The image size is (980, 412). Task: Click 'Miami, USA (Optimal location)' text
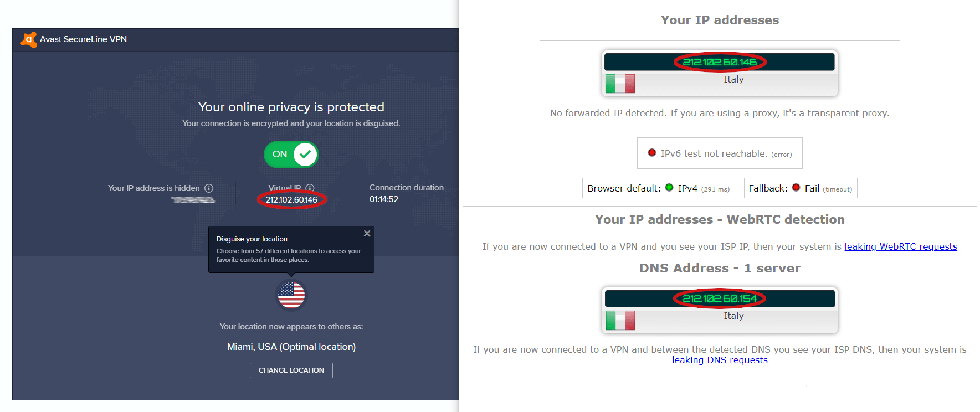(291, 346)
